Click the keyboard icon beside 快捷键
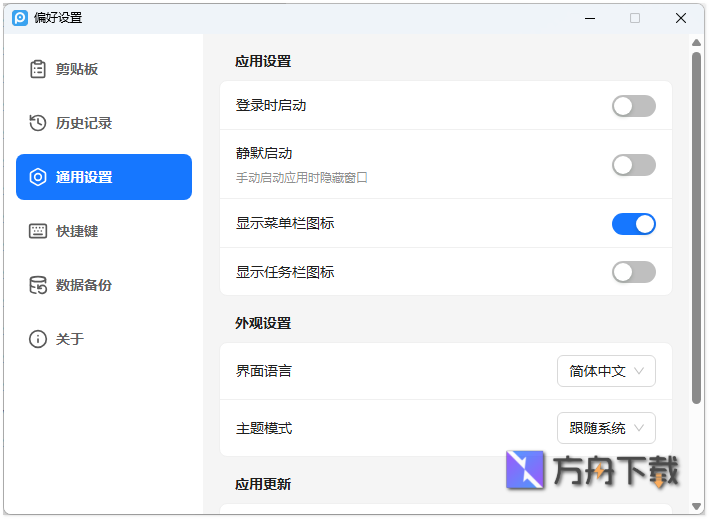Image resolution: width=709 pixels, height=519 pixels. 38,231
